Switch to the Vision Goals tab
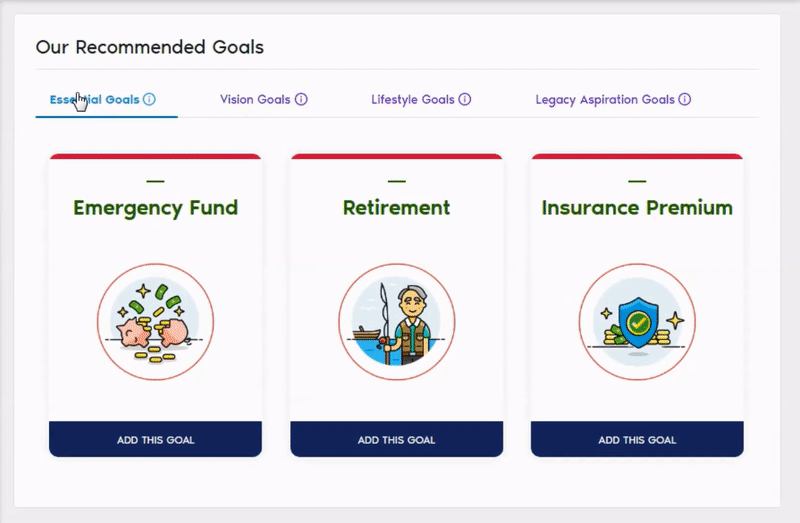This screenshot has width=800, height=523. 255,100
